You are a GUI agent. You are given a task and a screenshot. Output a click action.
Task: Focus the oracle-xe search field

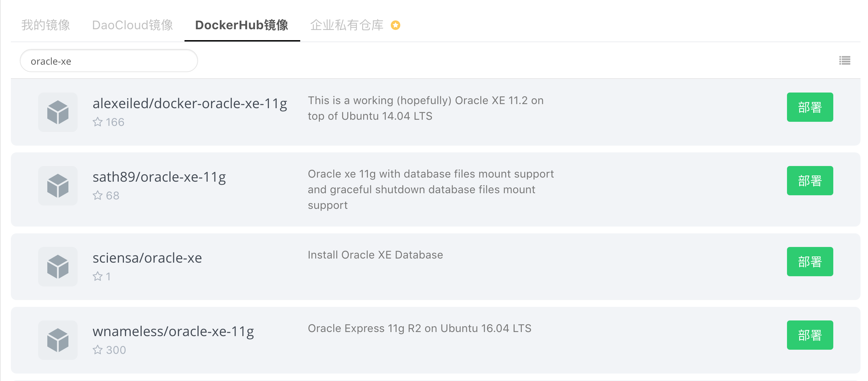click(109, 61)
